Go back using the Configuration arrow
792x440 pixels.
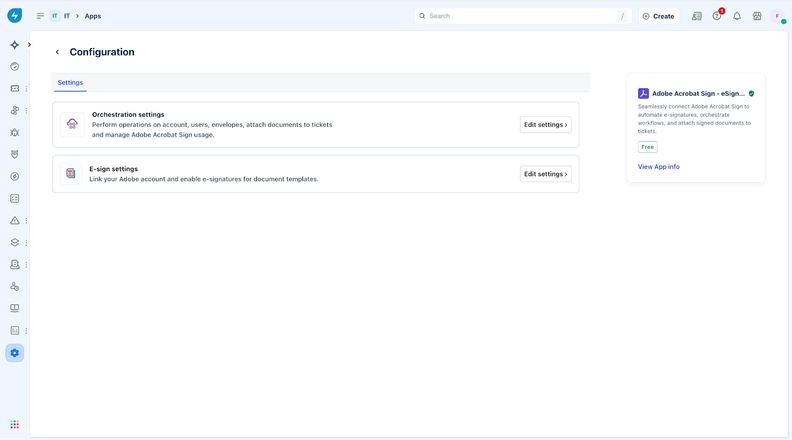(x=57, y=52)
